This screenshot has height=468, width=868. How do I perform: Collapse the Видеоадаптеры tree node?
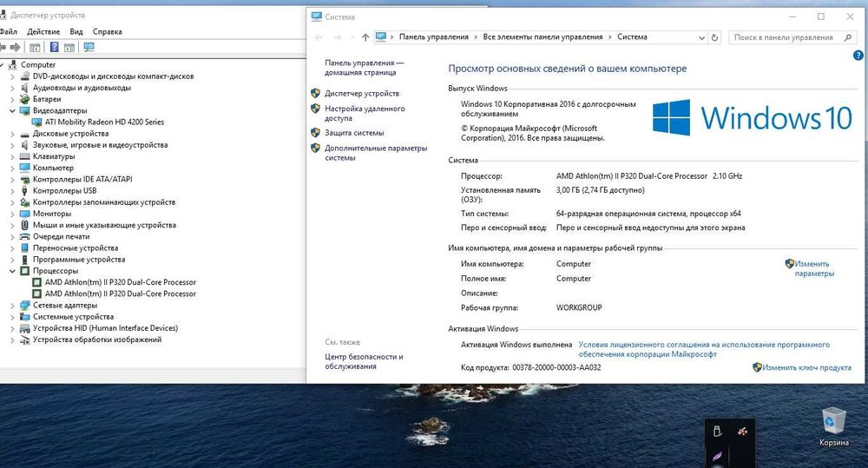[x=12, y=111]
